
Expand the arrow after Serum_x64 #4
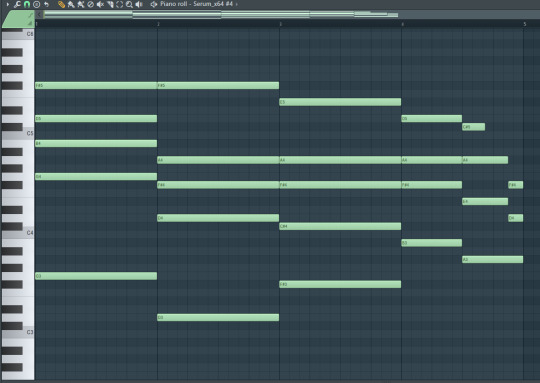(237, 4)
